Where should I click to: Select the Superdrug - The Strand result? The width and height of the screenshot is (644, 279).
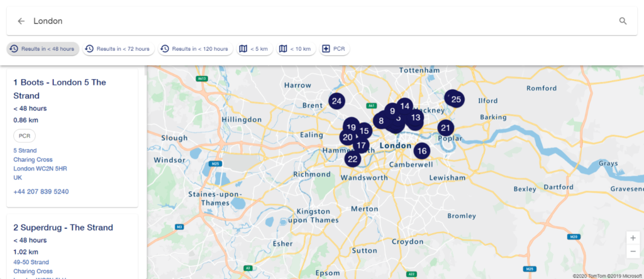[x=64, y=227]
